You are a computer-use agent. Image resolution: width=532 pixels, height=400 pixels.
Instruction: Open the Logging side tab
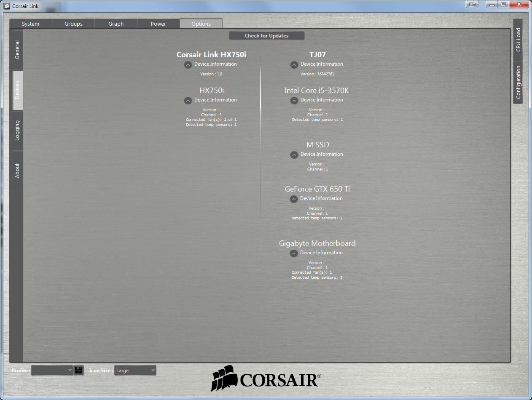click(x=17, y=131)
